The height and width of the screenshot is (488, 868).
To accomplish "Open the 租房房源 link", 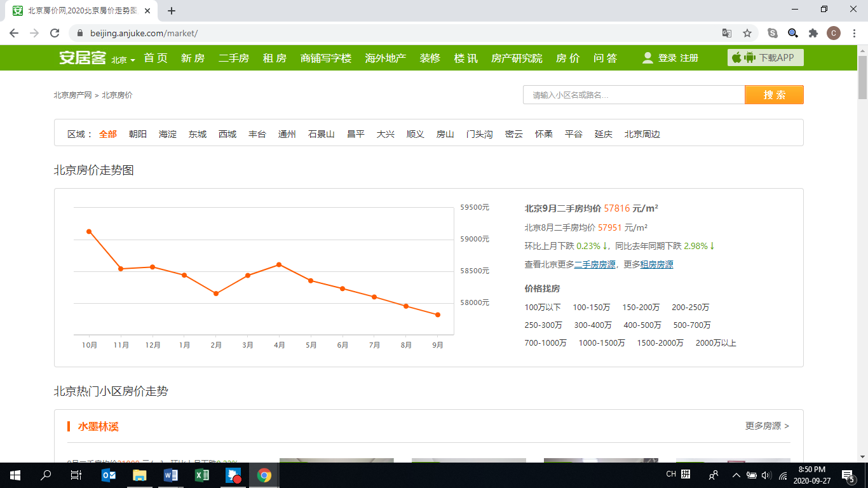I will click(656, 264).
